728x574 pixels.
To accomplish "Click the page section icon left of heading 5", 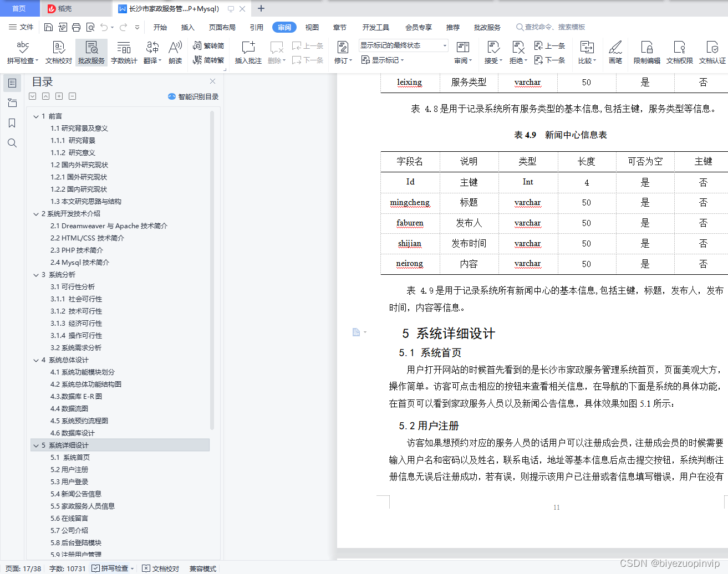I will (356, 332).
